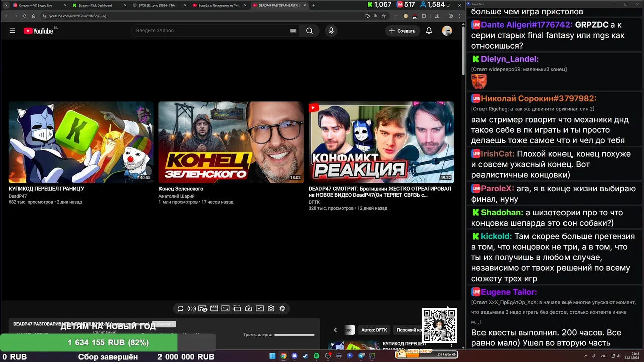644x362 pixels.
Task: Click the Создать create button
Action: 402,31
